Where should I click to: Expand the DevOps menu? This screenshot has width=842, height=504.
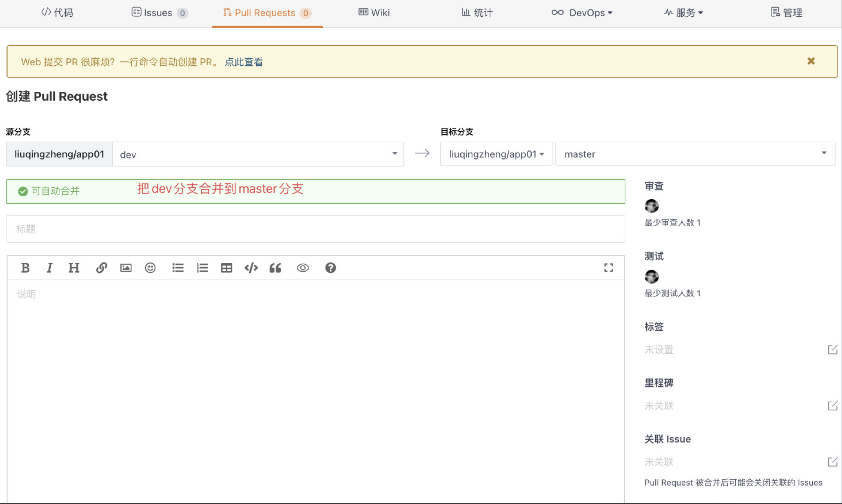pos(582,13)
